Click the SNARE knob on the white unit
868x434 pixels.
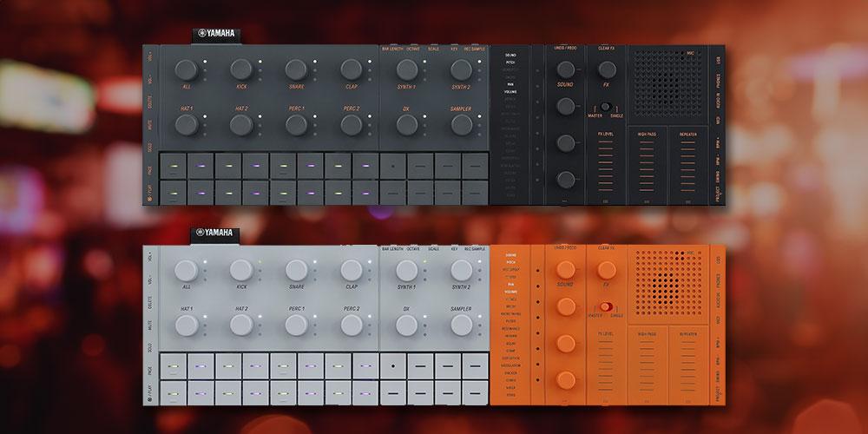click(x=296, y=269)
